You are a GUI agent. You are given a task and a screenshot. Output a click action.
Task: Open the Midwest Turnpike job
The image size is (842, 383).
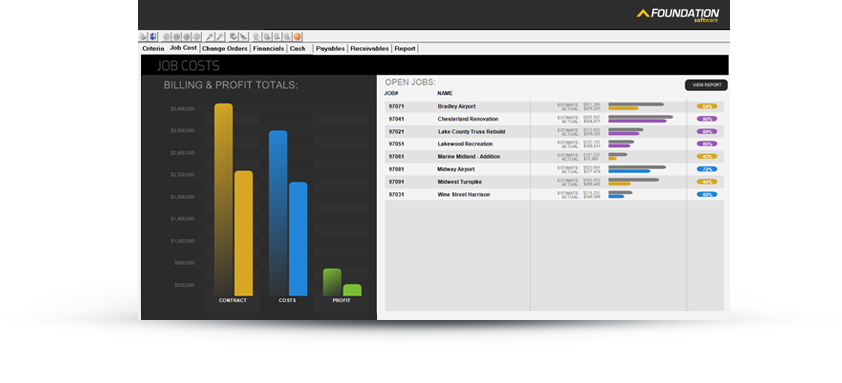pyautogui.click(x=460, y=182)
